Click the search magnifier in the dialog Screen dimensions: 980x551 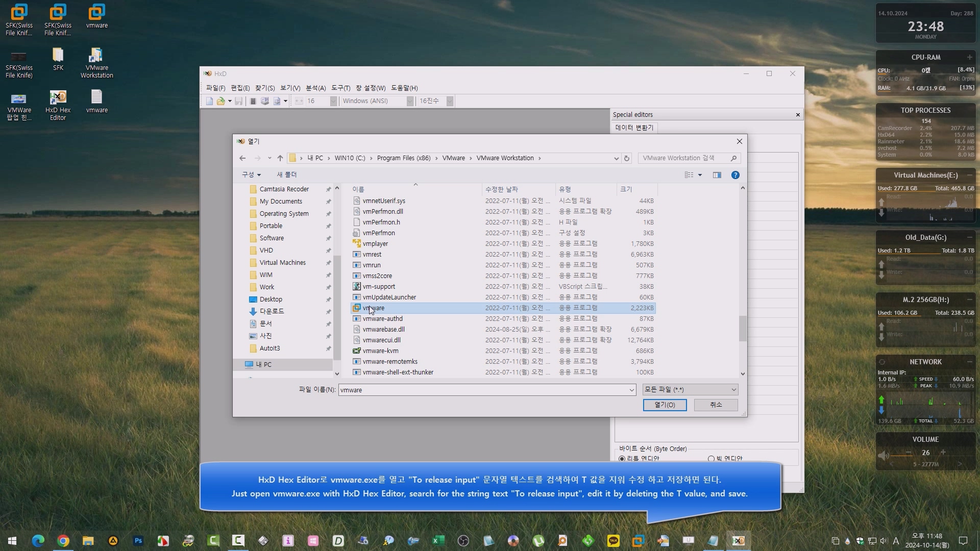pyautogui.click(x=733, y=158)
